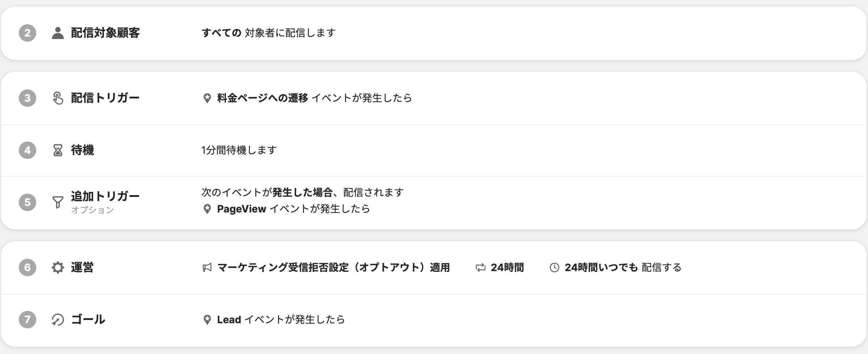The height and width of the screenshot is (354, 868).
Task: Open the 配信対象顧客 section title
Action: (x=105, y=33)
